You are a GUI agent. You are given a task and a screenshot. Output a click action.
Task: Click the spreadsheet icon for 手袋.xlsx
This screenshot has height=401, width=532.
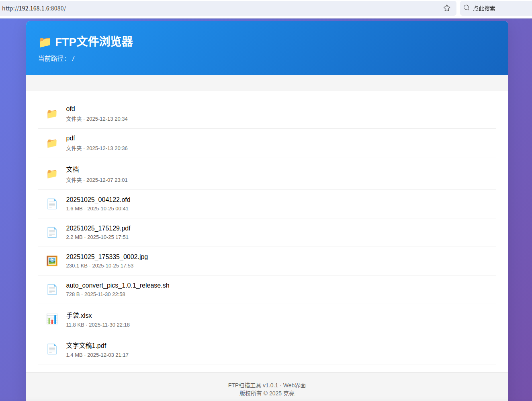pos(52,319)
